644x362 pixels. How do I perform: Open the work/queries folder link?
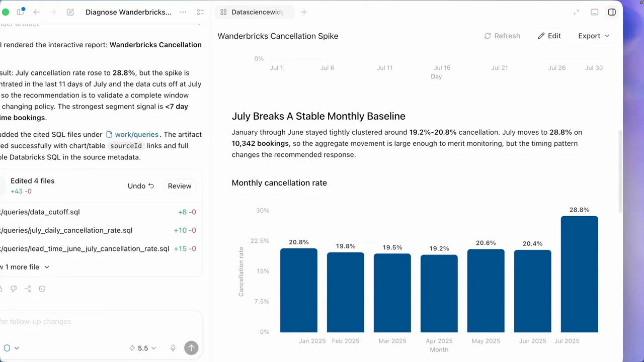point(132,134)
